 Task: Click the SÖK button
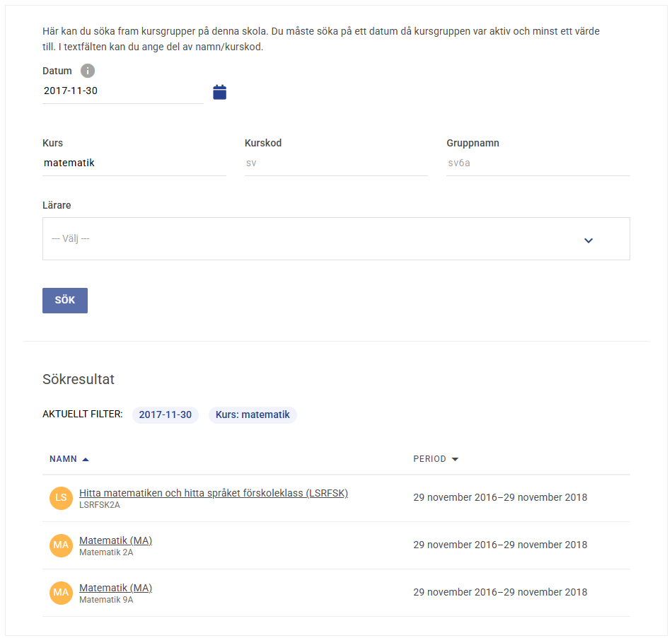point(64,301)
